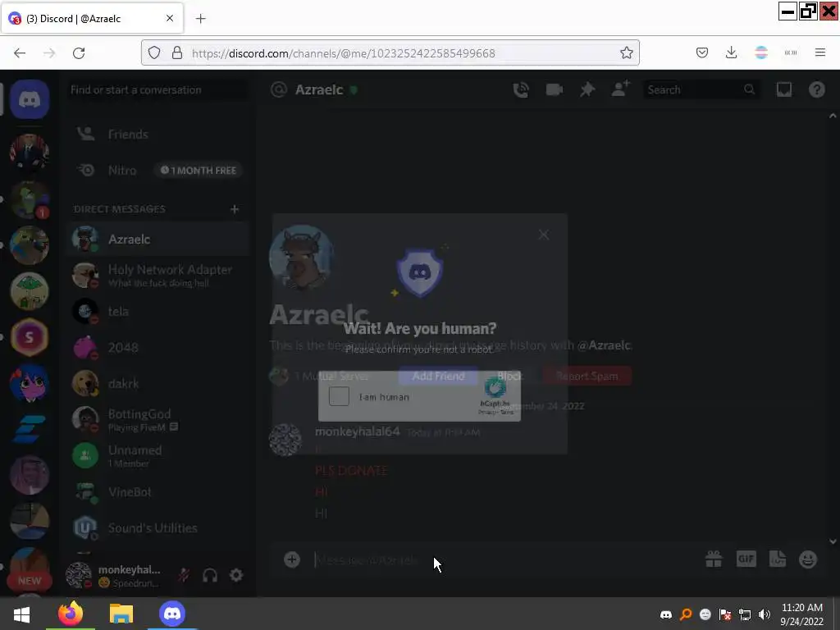Open taskbar clock showing 11:20 AM
Image resolution: width=840 pixels, height=630 pixels.
(x=801, y=614)
